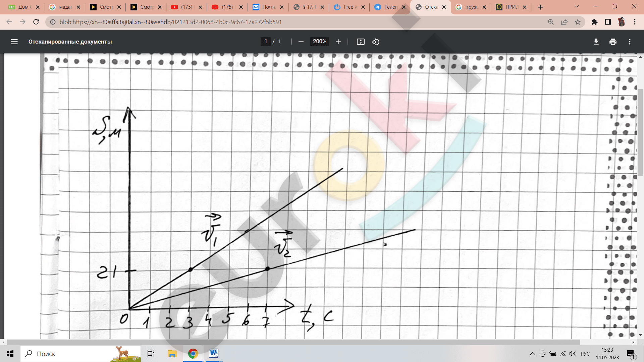
Task: Toggle the Chrome side panel
Action: [608, 22]
